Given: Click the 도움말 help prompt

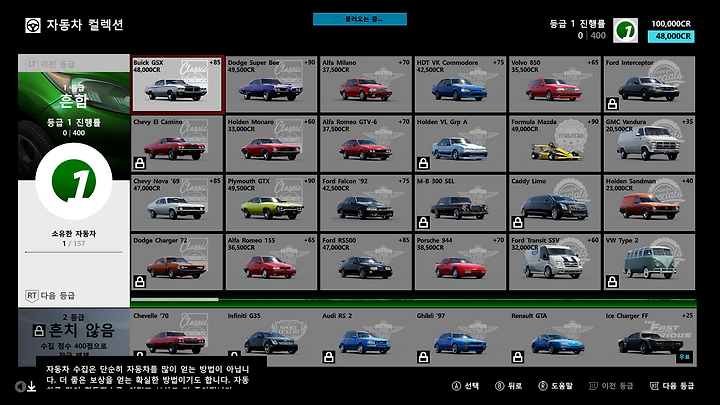Looking at the screenshot, I should pos(555,386).
